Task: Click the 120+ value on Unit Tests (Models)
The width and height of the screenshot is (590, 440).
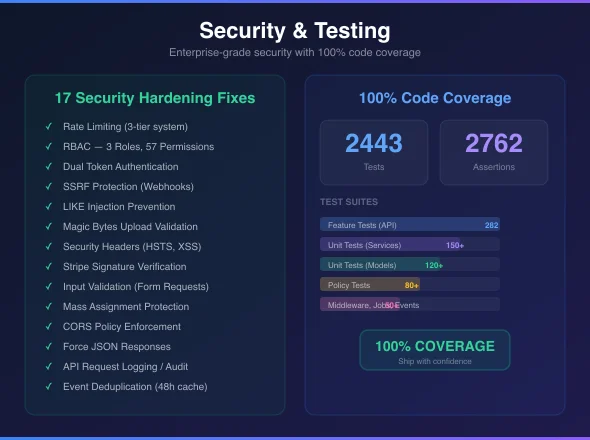Action: click(x=434, y=265)
